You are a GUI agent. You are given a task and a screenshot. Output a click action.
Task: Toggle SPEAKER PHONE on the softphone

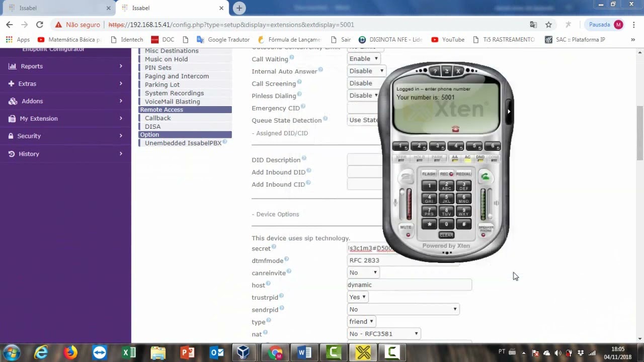pos(486,230)
